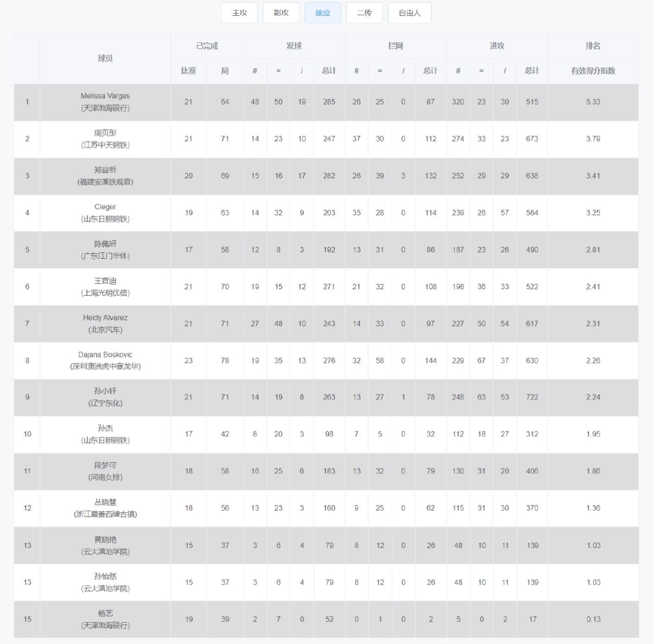Open the 二传 position tab
Screen dimensions: 654x644
(x=364, y=13)
